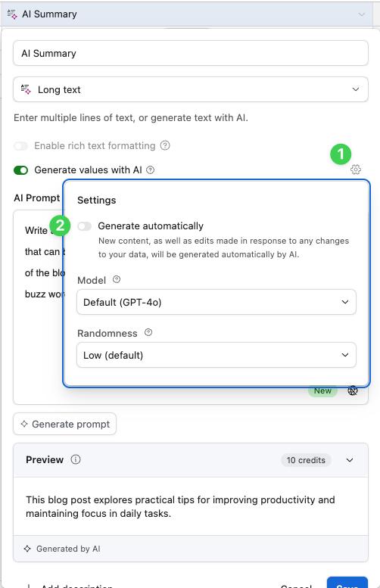Enable Generate automatically toggle
This screenshot has width=380, height=588.
(x=85, y=226)
